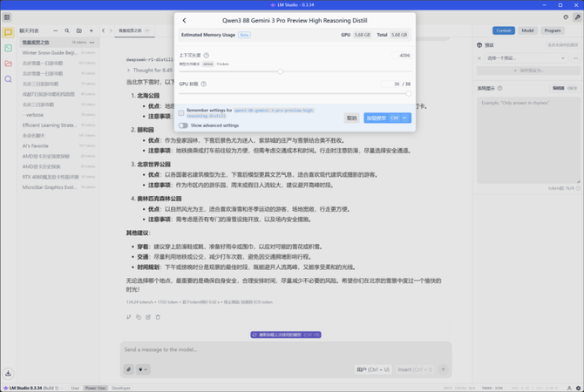Open the Developer terminal sidebar icon
This screenshot has width=584, height=392.
(x=8, y=48)
